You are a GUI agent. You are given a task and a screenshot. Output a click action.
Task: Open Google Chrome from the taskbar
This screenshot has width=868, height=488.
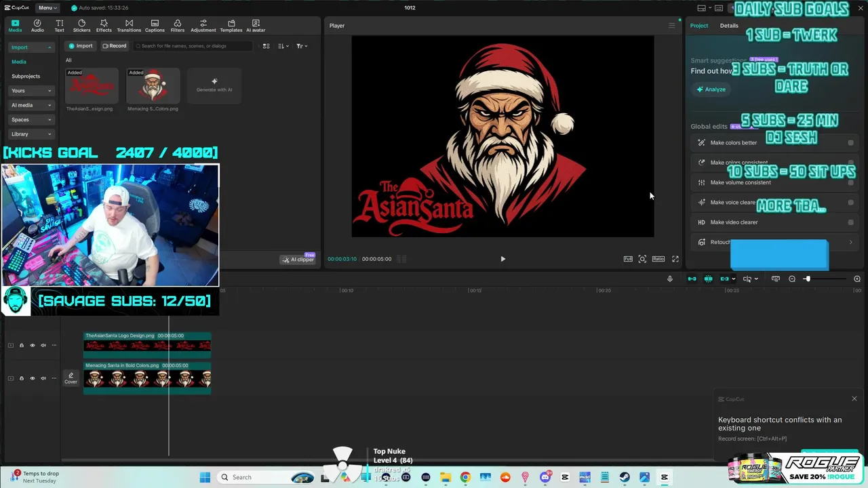pos(465,477)
